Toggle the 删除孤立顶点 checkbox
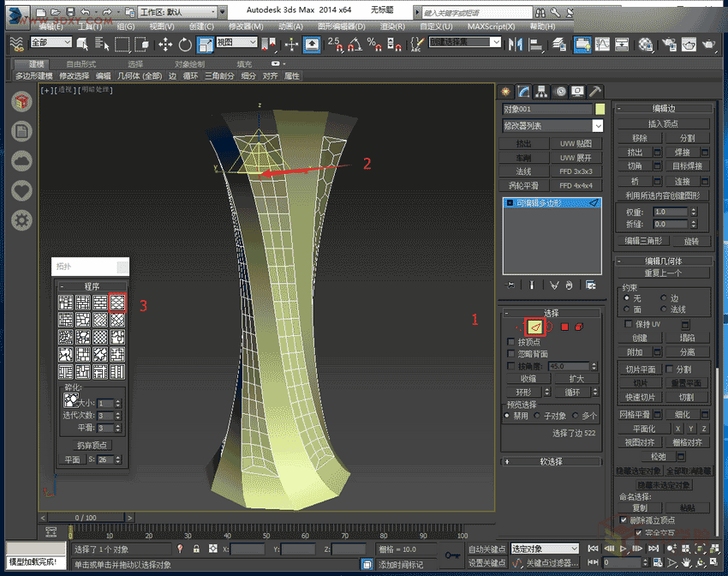The image size is (728, 576). click(x=623, y=520)
